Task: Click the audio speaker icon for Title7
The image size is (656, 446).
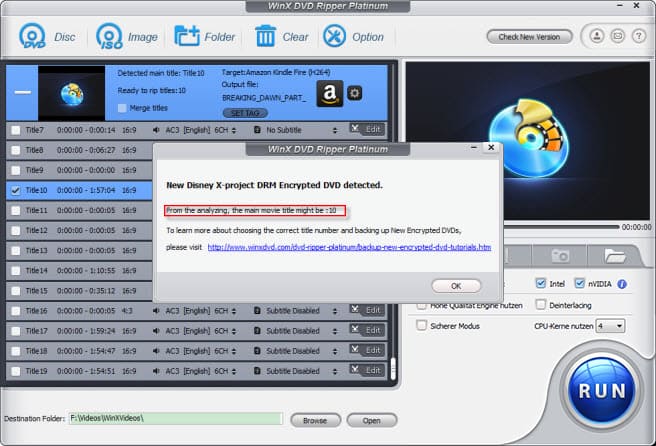Action: tap(156, 130)
